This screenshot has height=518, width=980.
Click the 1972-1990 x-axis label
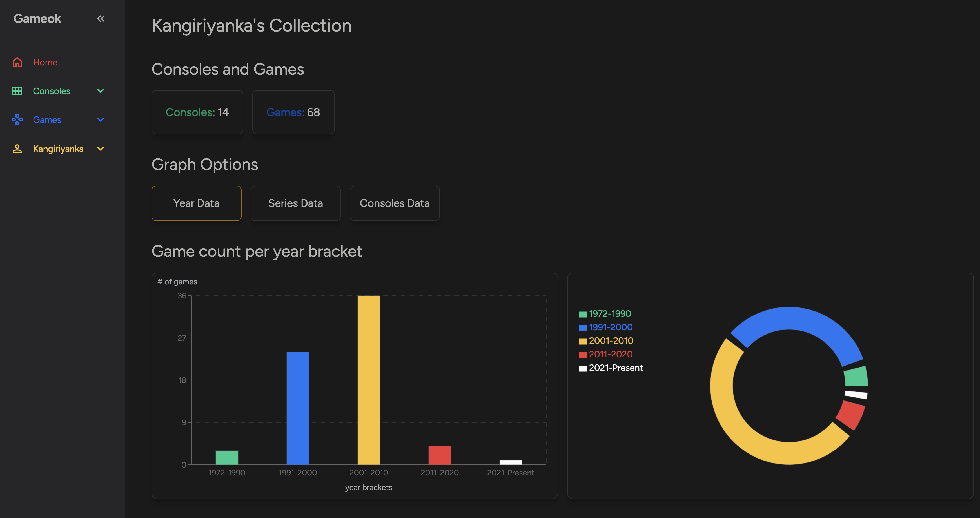pos(227,473)
